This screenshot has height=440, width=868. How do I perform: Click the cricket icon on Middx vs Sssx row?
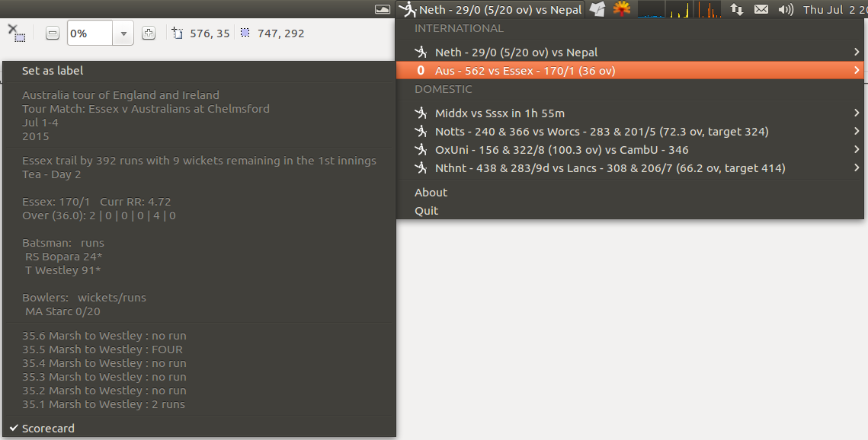421,113
